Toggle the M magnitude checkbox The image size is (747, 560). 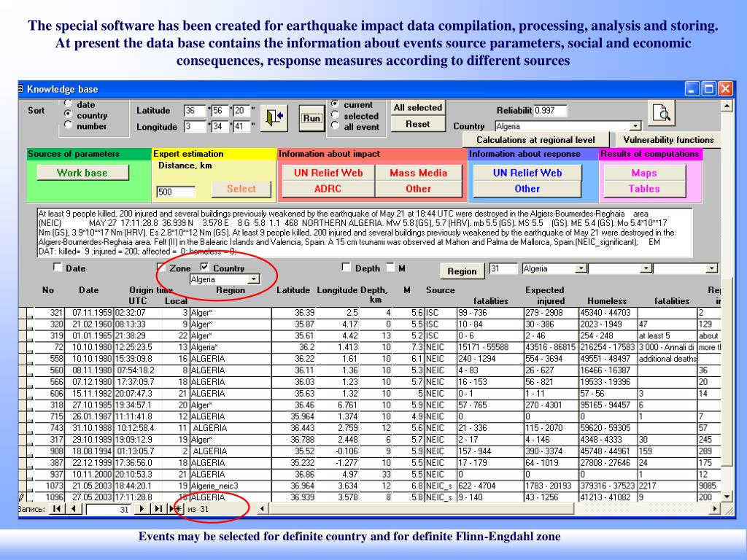[391, 267]
